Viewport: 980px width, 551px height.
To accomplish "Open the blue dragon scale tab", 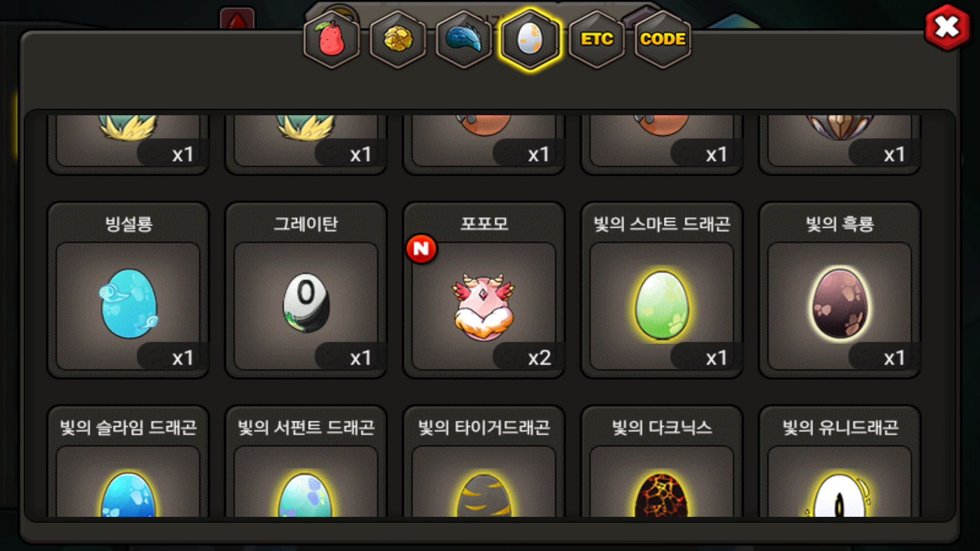I will click(464, 39).
